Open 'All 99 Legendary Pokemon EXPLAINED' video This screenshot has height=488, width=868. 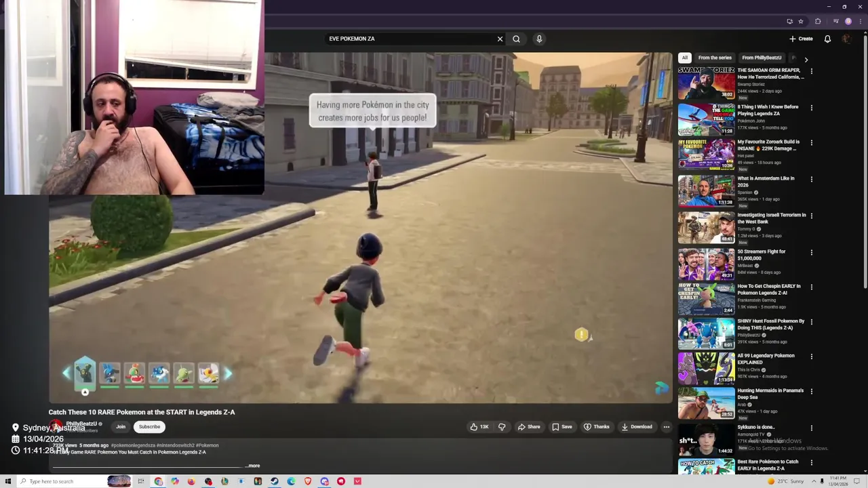(x=766, y=359)
